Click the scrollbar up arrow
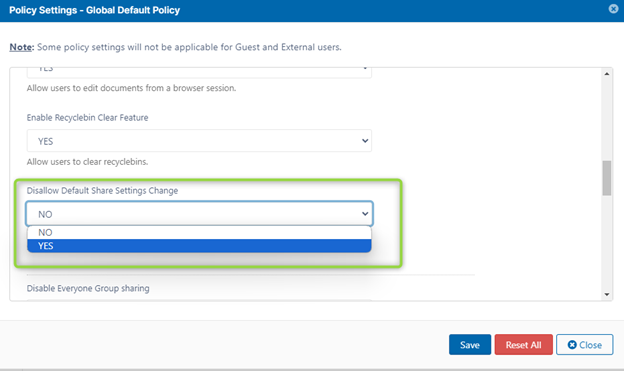 pos(606,74)
